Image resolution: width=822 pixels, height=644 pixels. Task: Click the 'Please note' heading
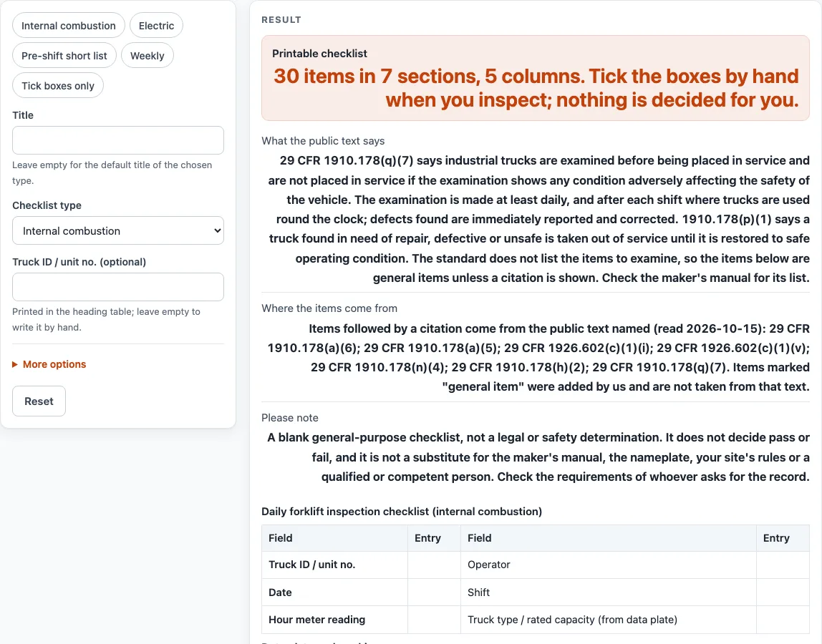290,418
